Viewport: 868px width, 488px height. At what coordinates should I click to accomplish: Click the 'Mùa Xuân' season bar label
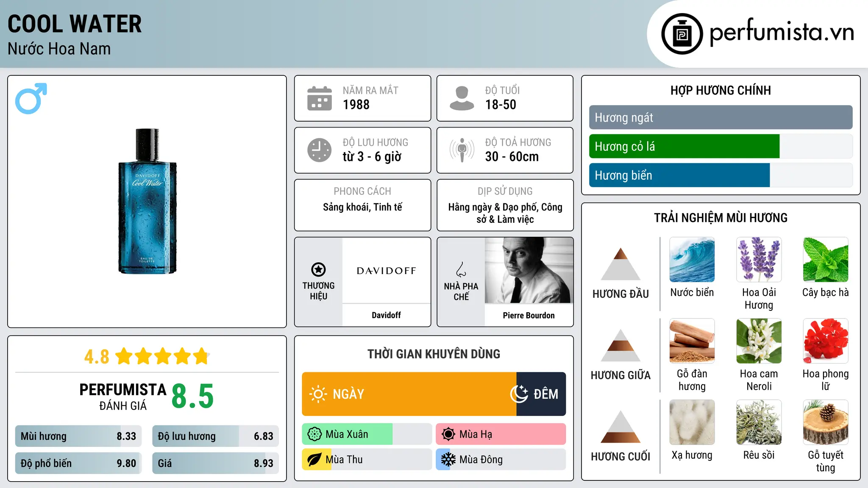(x=347, y=434)
